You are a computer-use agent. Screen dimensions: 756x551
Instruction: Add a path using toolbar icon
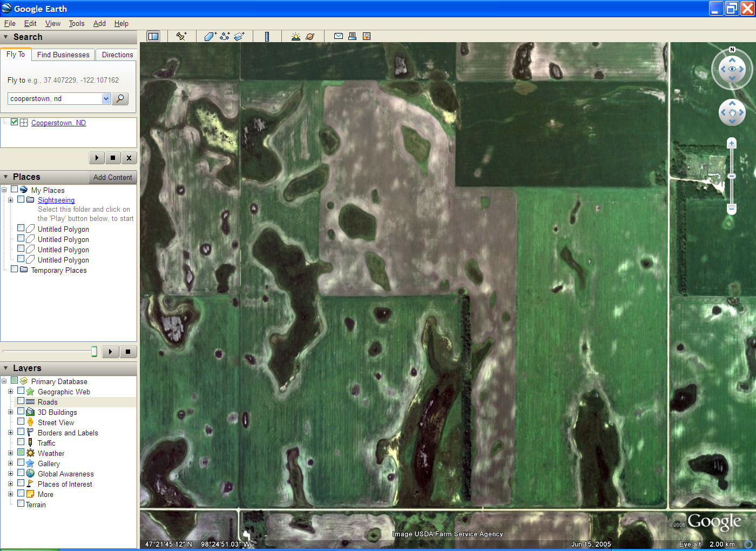225,36
